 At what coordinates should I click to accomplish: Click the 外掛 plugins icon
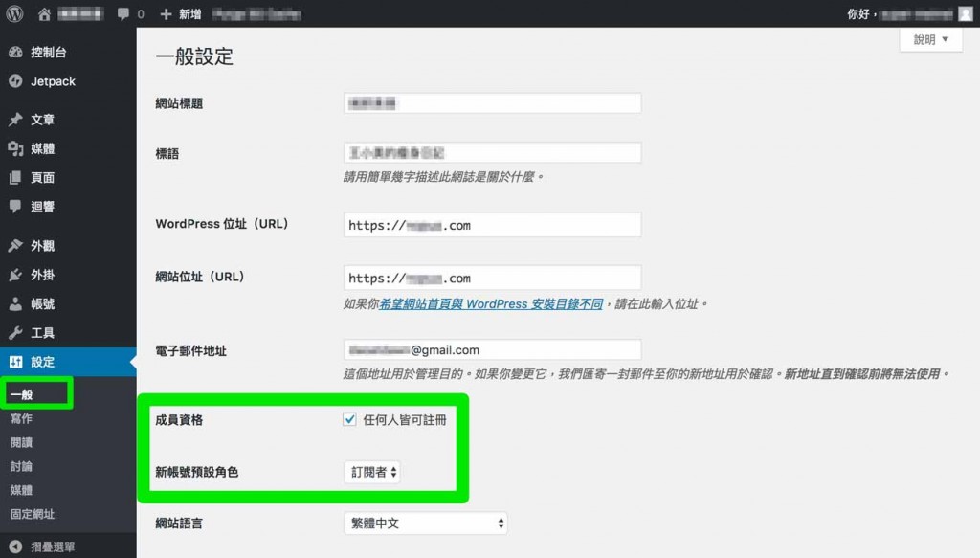pyautogui.click(x=15, y=275)
